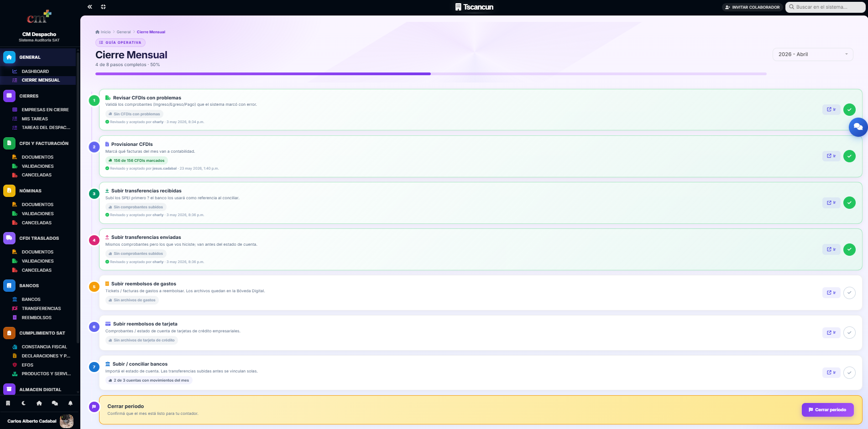868x429 pixels.
Task: Click Tscancun company building icon
Action: point(458,7)
